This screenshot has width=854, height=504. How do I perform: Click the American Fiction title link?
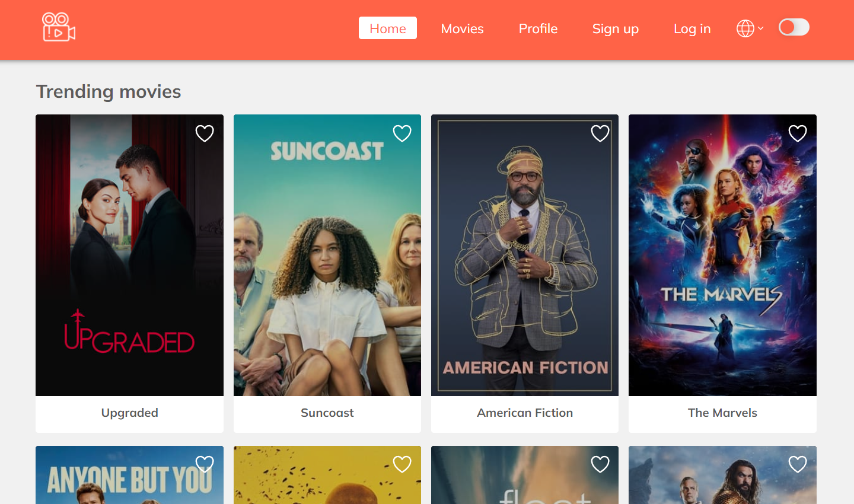(x=525, y=413)
